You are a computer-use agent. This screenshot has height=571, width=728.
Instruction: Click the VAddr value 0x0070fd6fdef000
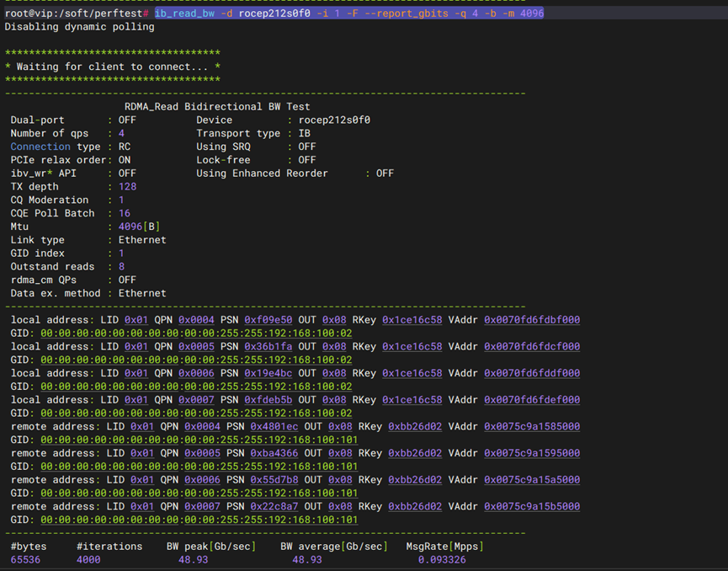(531, 400)
